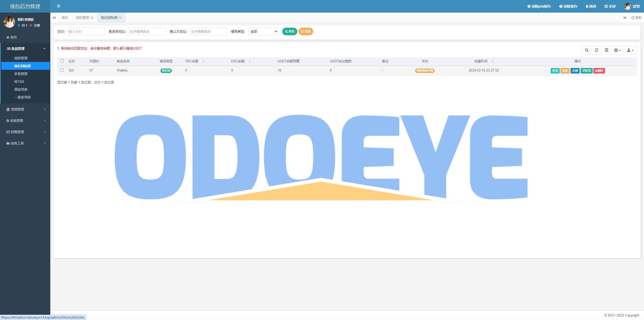Click 余额 button for row 355
644x320 pixels.
(575, 71)
